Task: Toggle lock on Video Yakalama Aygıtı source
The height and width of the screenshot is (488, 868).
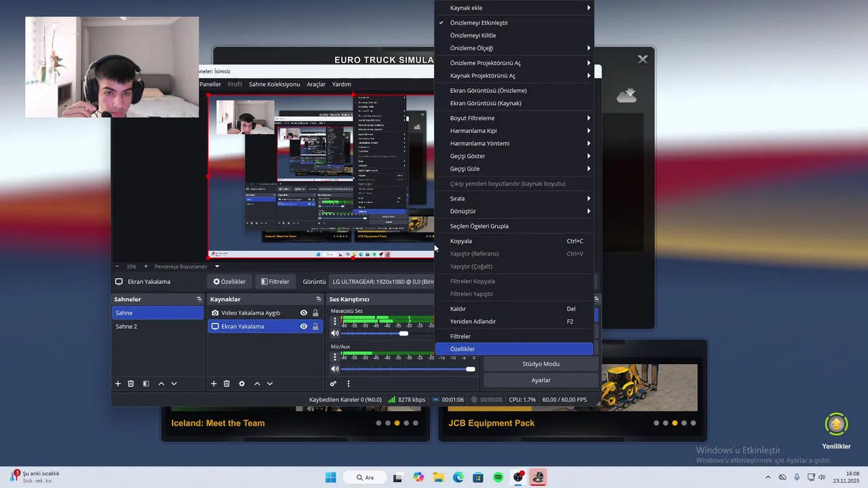Action: (x=315, y=312)
